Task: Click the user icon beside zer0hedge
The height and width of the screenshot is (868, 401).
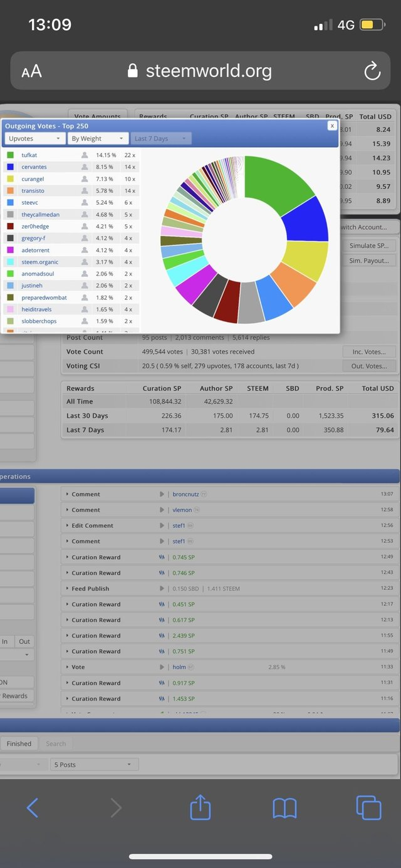Action: coord(85,227)
